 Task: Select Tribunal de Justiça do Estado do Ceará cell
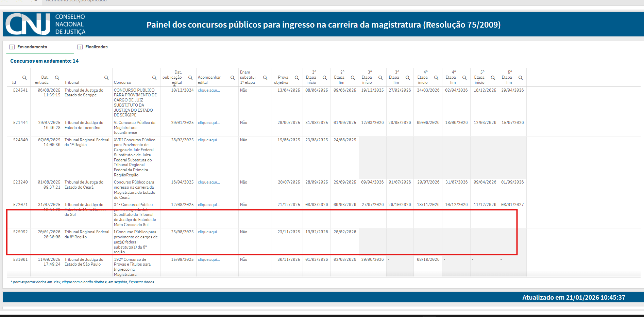(84, 185)
